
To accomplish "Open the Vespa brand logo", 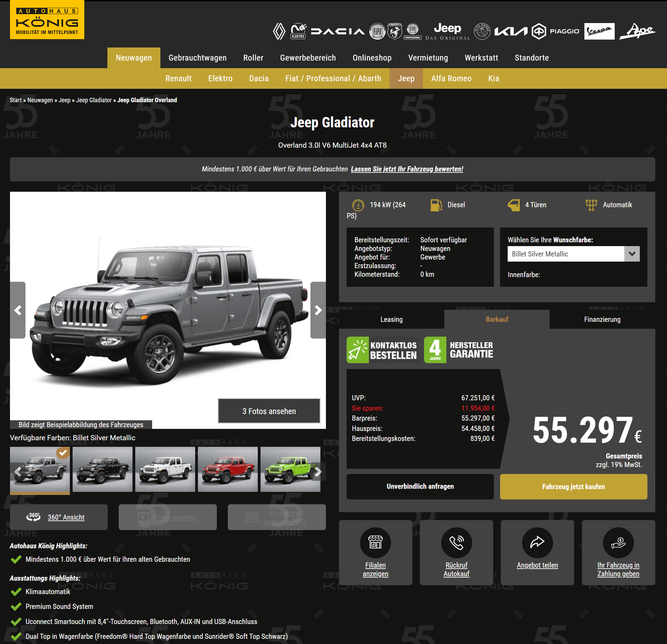I will (x=599, y=31).
